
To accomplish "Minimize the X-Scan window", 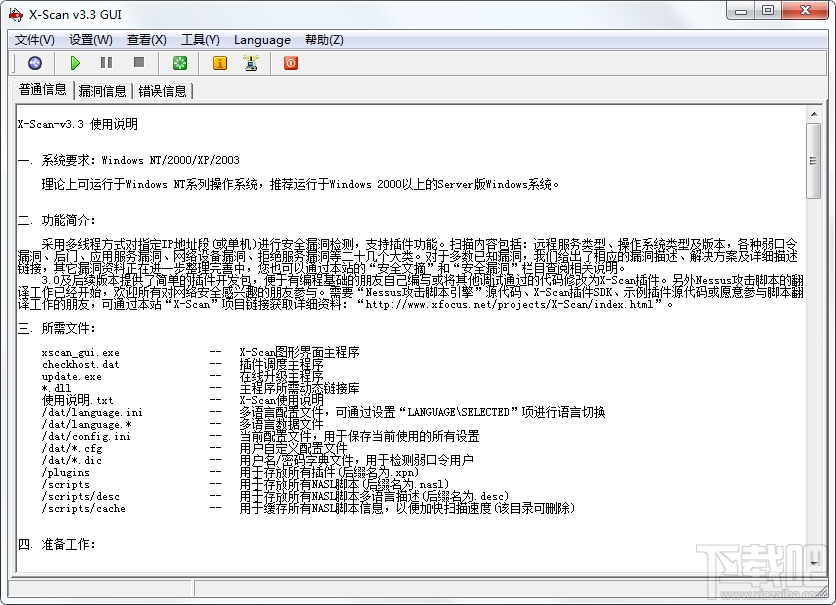I will pos(742,11).
